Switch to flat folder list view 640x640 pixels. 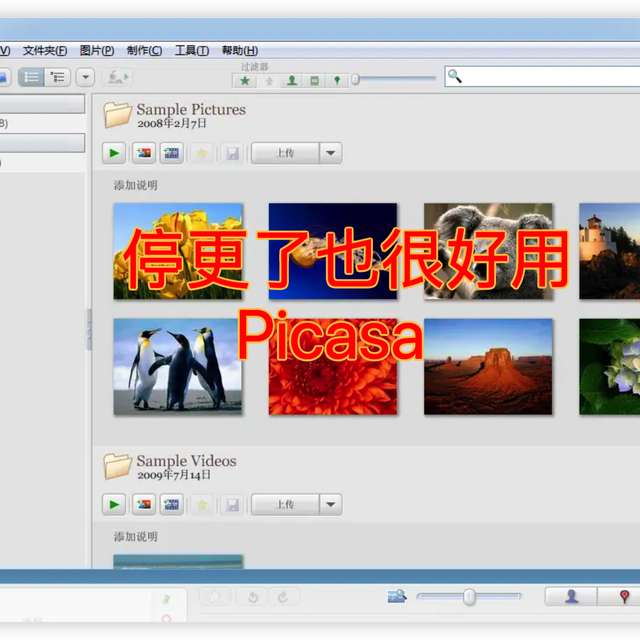(31, 77)
